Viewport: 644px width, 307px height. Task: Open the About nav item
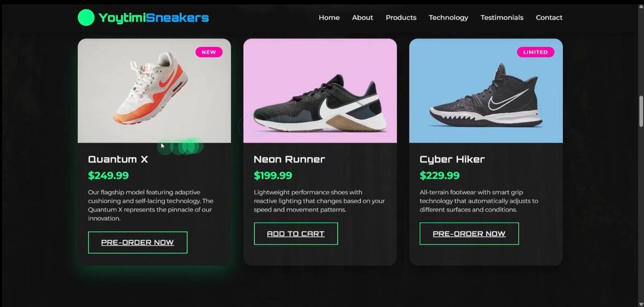[x=362, y=18]
